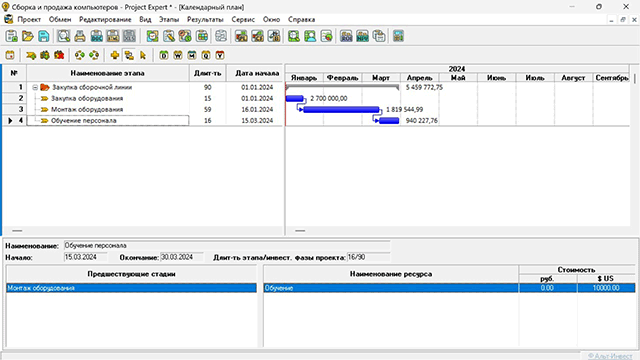This screenshot has height=360, width=640.
Task: Open print preview with the magnifier page icon
Action: coord(64,36)
